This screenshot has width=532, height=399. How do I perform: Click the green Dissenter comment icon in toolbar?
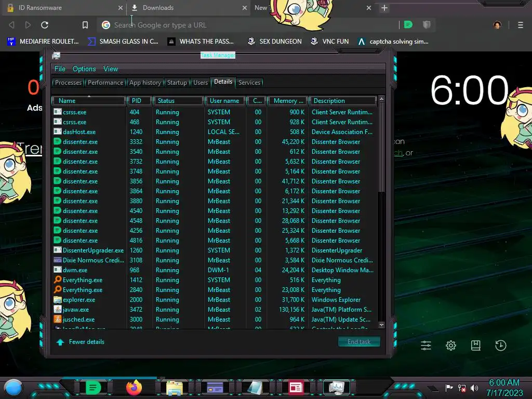408,24
